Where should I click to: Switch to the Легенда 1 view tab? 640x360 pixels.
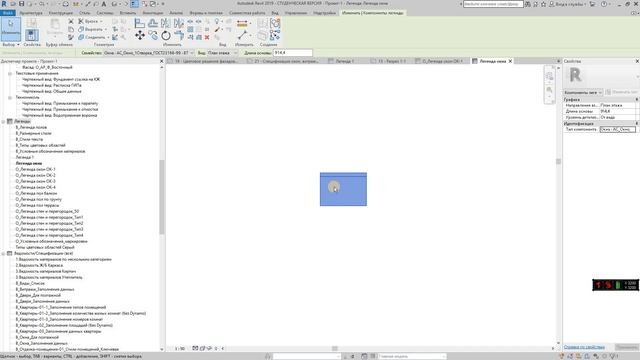pos(345,61)
